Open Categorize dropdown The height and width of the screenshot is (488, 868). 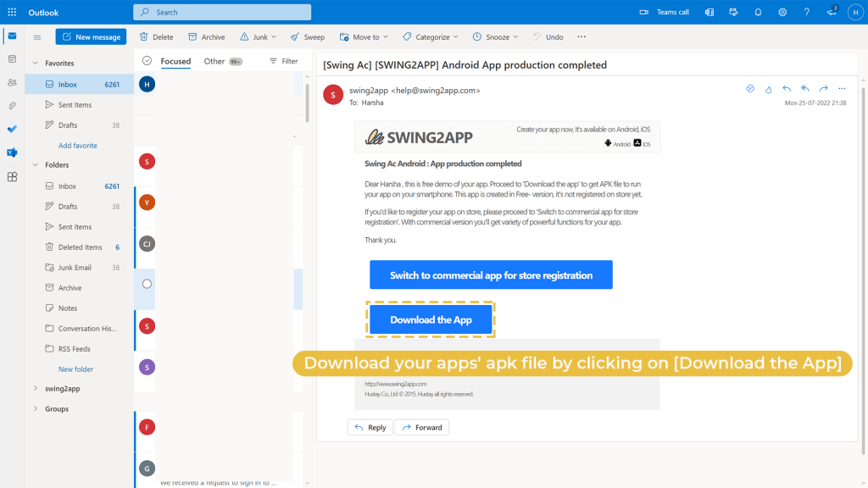pyautogui.click(x=431, y=37)
